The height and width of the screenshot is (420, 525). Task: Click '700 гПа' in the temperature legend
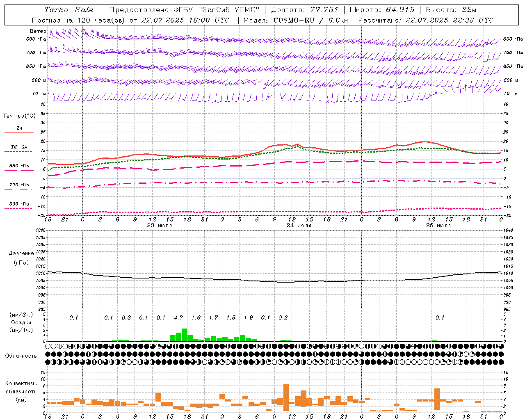point(19,185)
